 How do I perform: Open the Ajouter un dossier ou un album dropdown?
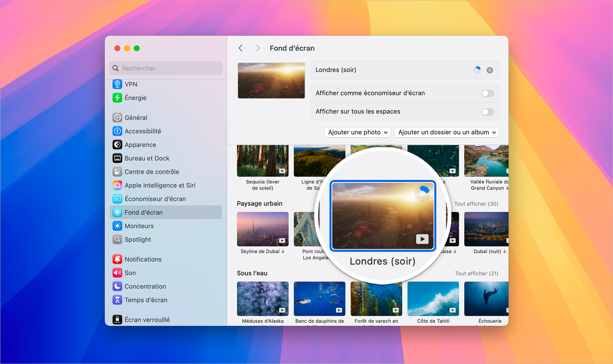pos(446,132)
